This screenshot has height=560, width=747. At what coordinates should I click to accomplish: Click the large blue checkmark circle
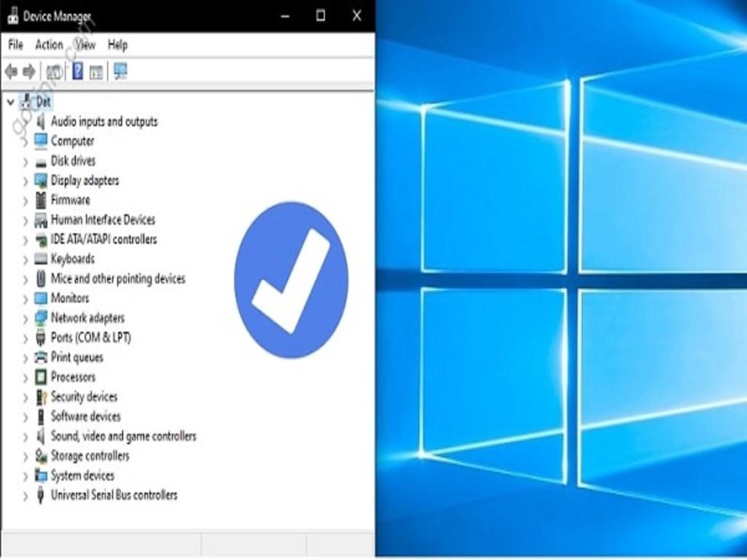[x=291, y=280]
